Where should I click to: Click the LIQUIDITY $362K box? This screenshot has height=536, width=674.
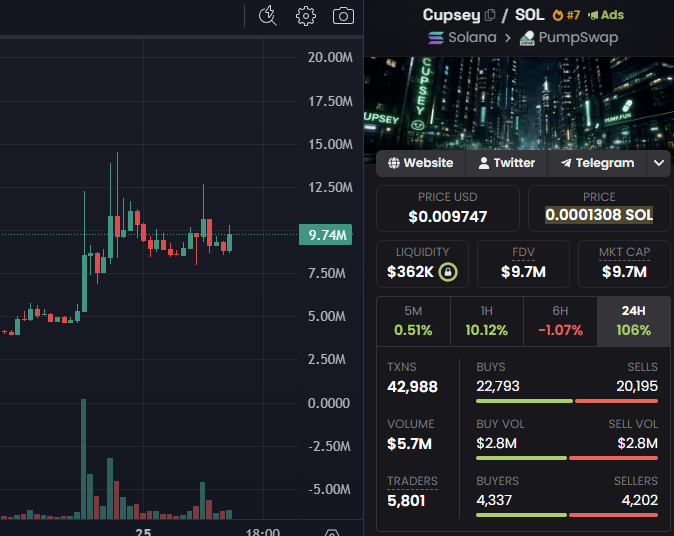point(422,263)
